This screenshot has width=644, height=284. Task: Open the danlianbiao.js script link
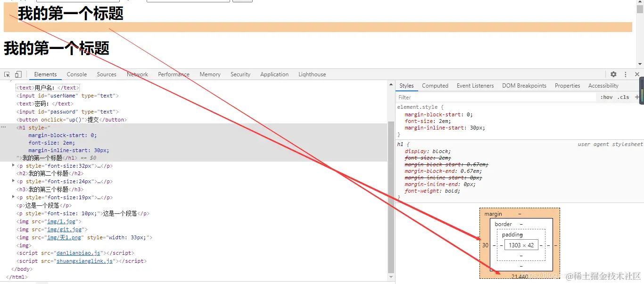click(x=78, y=253)
